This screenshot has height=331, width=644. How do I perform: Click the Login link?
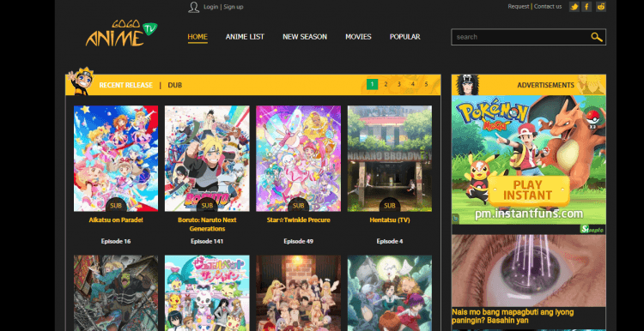(x=210, y=7)
